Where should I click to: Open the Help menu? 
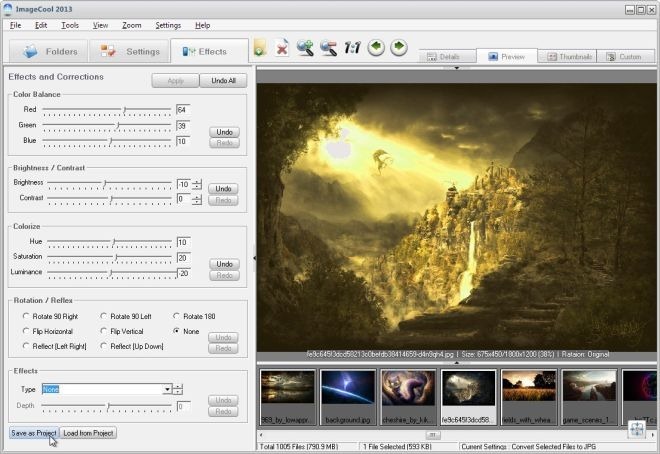pos(202,25)
